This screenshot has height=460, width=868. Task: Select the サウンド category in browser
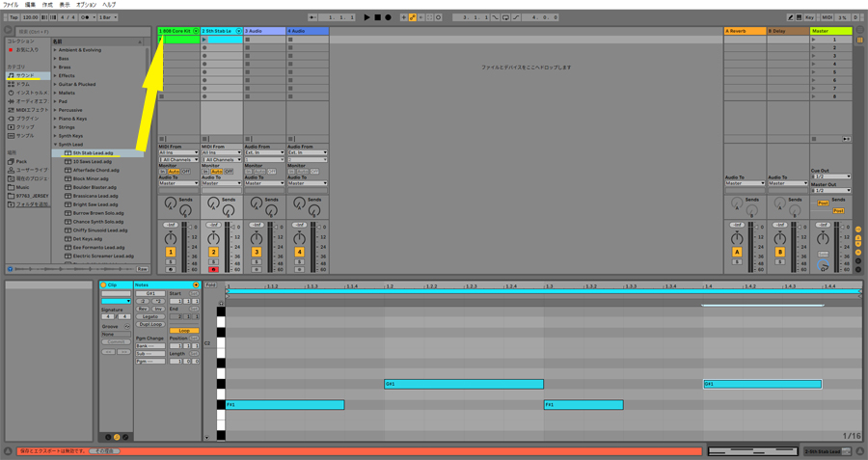[28, 75]
